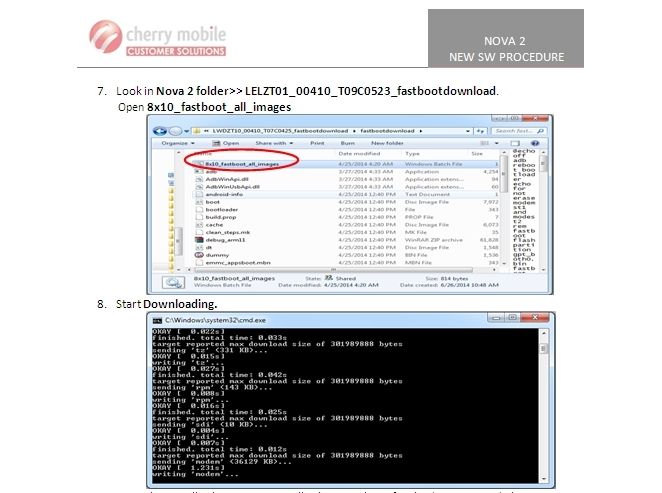
Task: Click New folder button
Action: (x=387, y=143)
